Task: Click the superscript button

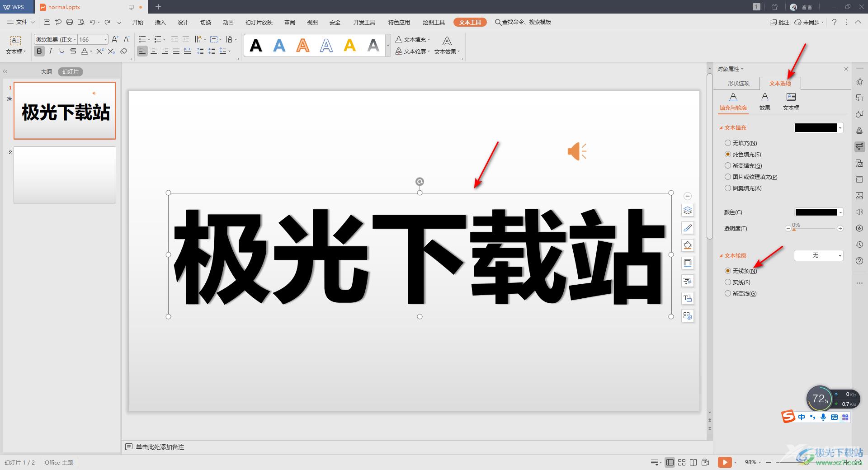Action: tap(100, 51)
